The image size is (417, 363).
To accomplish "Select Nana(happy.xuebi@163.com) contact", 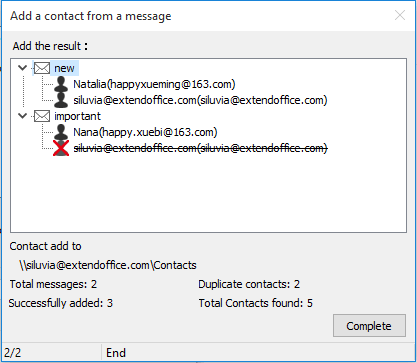I will tap(145, 132).
